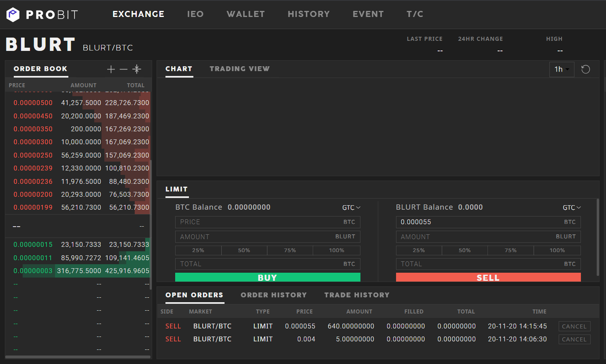The height and width of the screenshot is (364, 606).
Task: Open the EVENT page
Action: click(368, 14)
